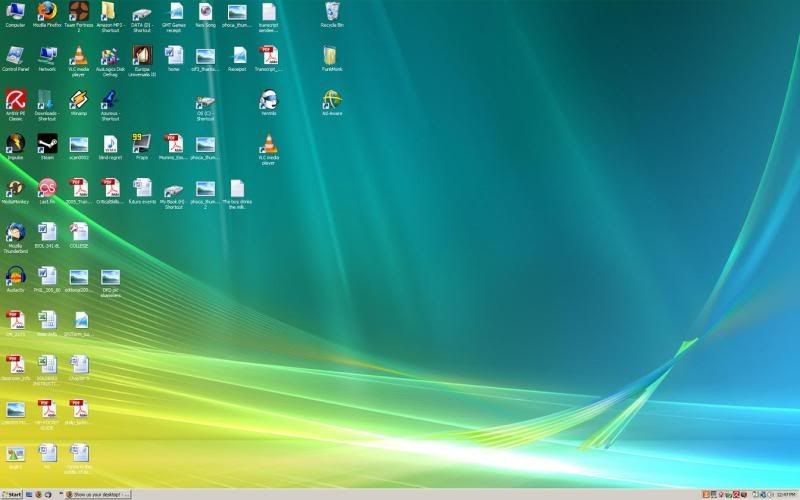Open the CriticalSkills PDF file
Viewport: 800px width, 500px height.
click(110, 191)
